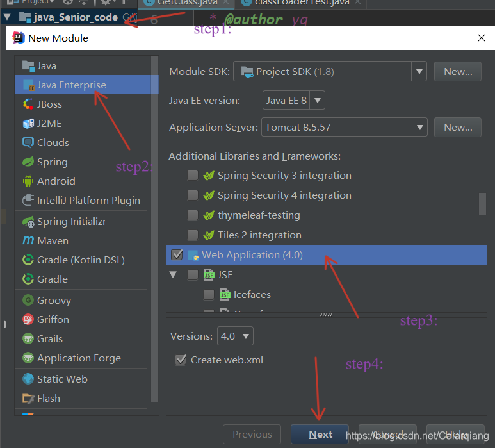Close the New Module dialog
This screenshot has width=495, height=448.
(x=482, y=38)
